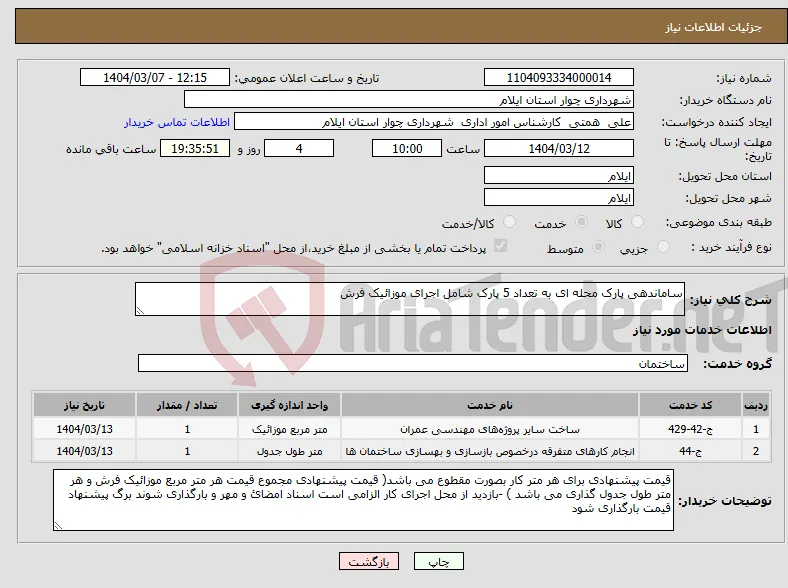Click the buyer notes text area

tap(363, 500)
